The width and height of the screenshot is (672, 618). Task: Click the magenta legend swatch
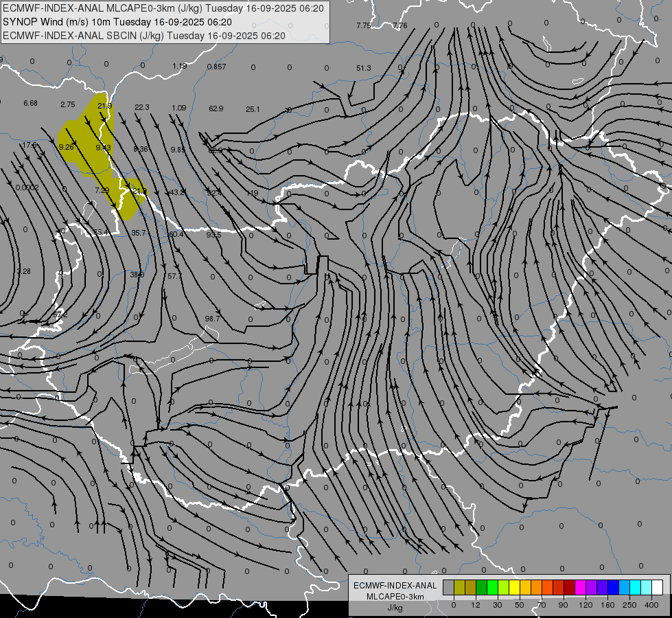[581, 587]
